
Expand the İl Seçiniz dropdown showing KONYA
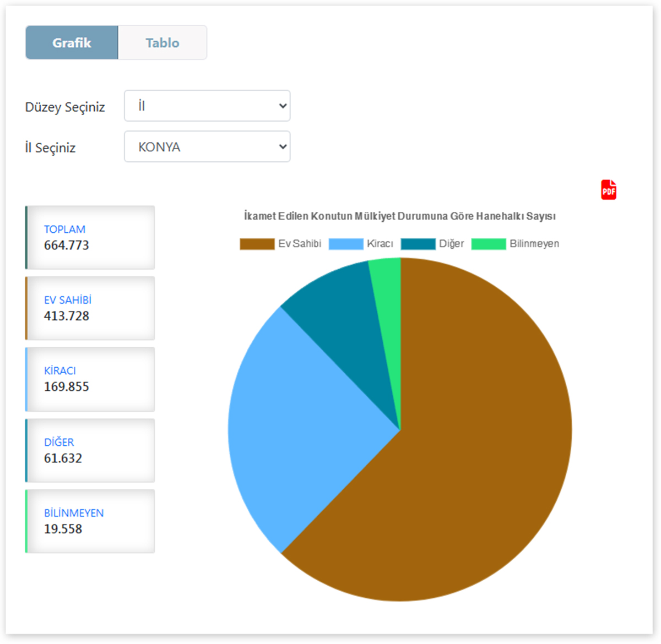pos(207,147)
